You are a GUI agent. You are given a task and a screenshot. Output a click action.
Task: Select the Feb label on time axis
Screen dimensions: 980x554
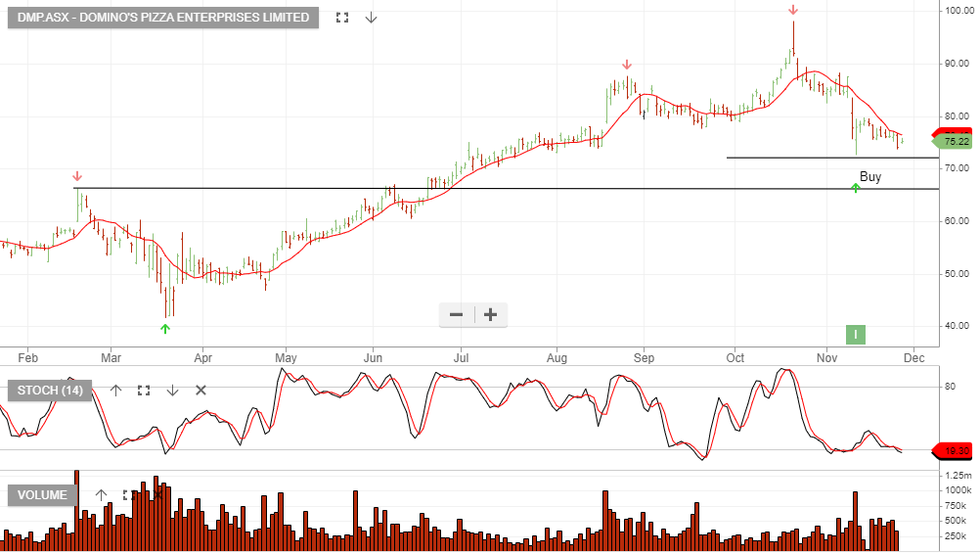[x=27, y=357]
